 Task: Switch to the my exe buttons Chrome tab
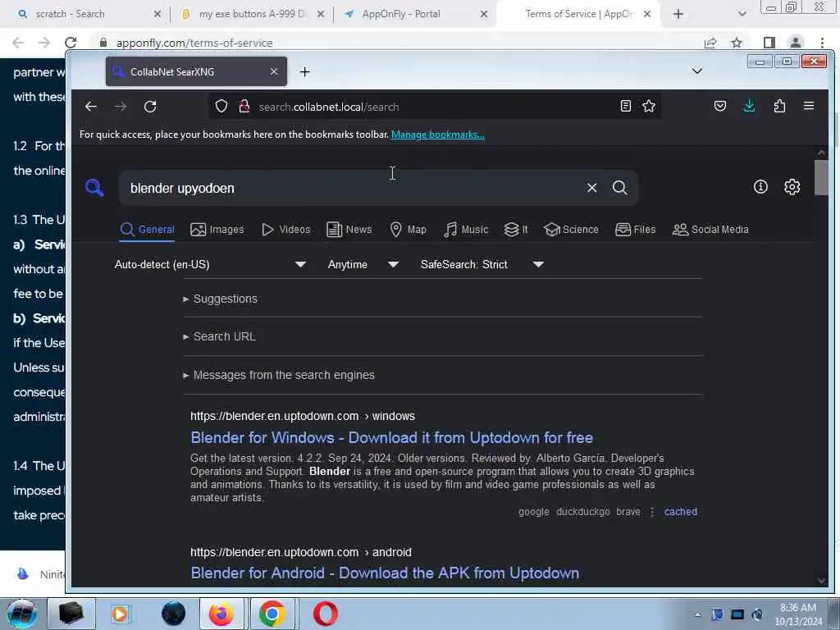[x=252, y=14]
